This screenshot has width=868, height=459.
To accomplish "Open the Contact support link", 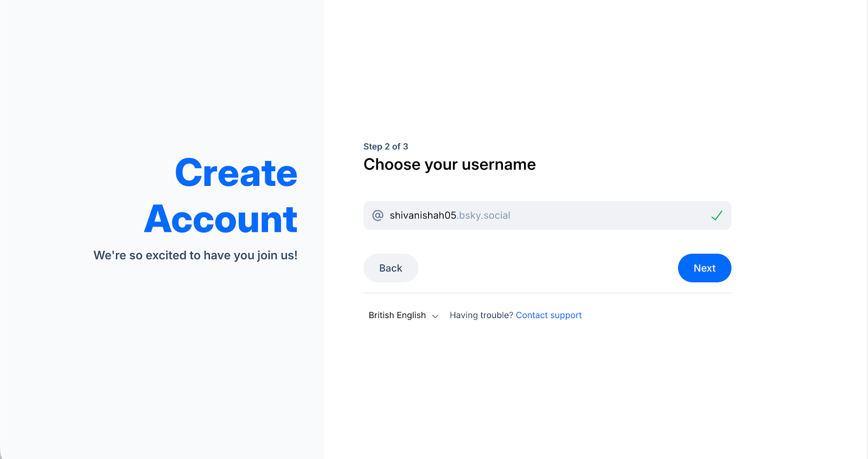I will pos(548,315).
